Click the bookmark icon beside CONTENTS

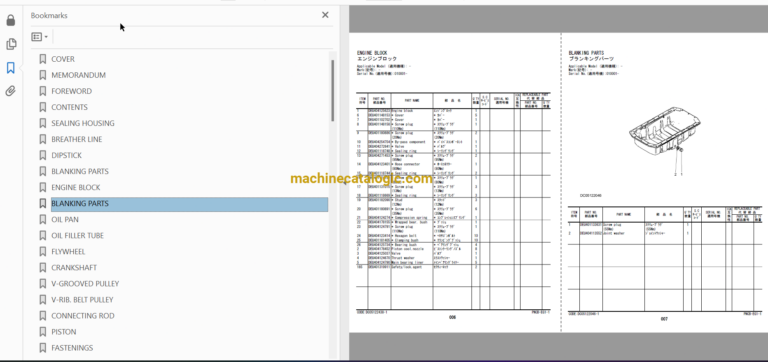[x=43, y=107]
